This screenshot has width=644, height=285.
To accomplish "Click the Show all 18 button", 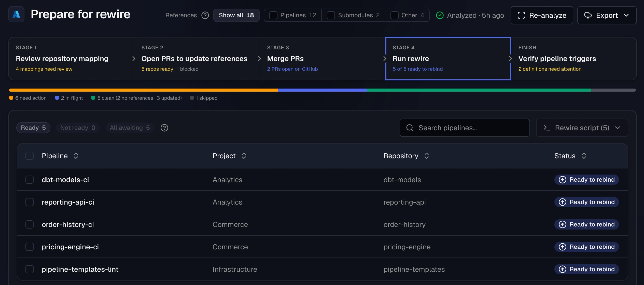I will click(236, 15).
